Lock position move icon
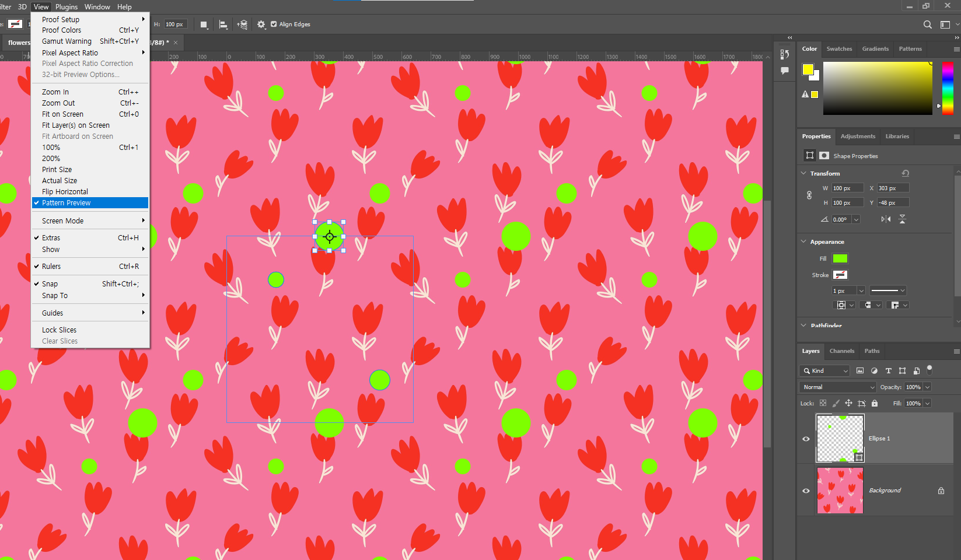 tap(848, 403)
